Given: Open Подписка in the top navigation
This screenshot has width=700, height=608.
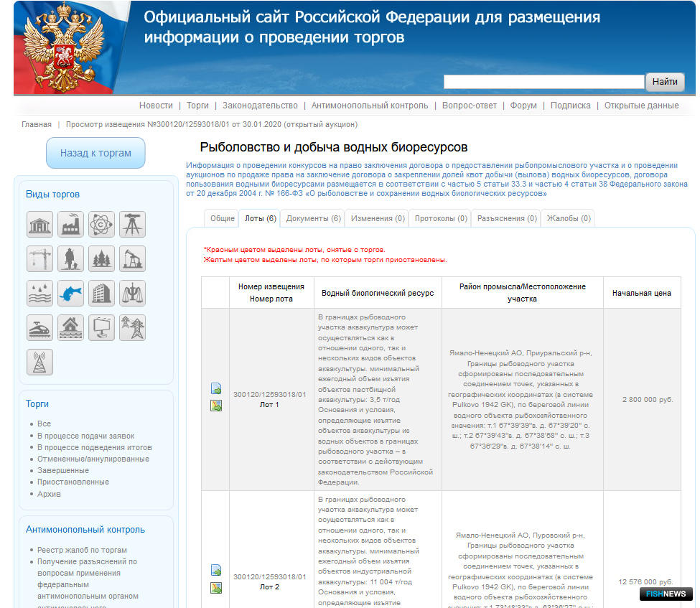Looking at the screenshot, I should (571, 106).
